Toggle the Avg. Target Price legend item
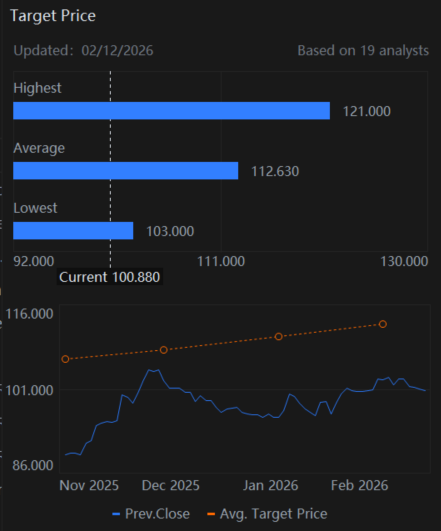The width and height of the screenshot is (441, 531). [267, 514]
